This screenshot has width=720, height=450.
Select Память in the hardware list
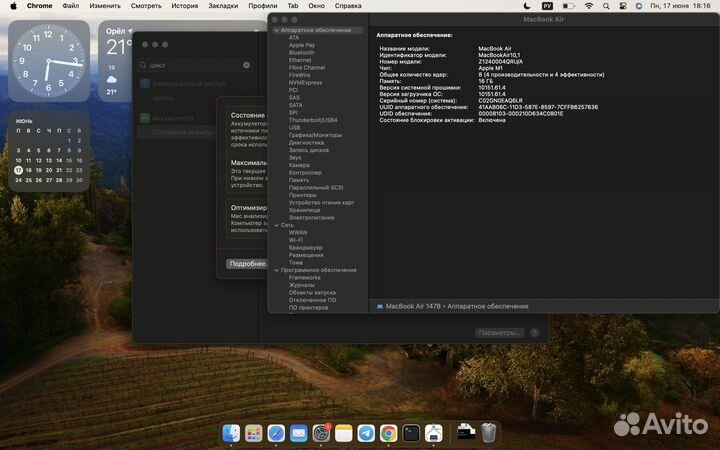pos(298,180)
